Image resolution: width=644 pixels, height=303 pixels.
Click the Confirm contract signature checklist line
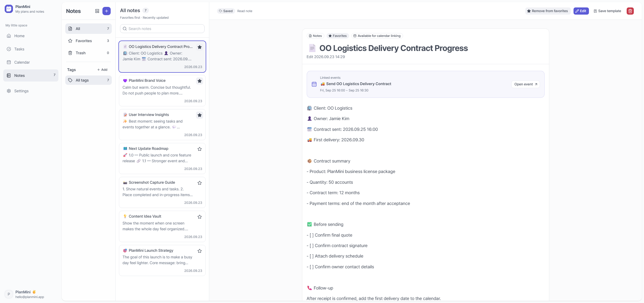point(337,245)
